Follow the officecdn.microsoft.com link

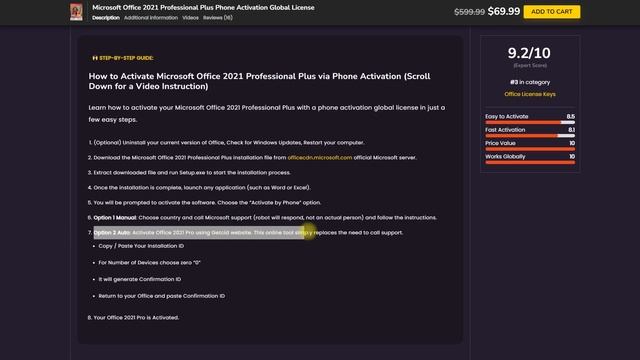[320, 158]
